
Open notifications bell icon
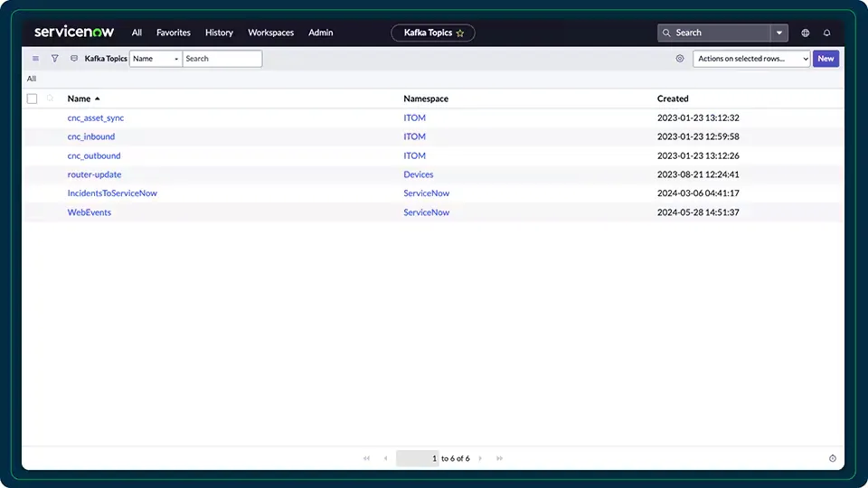pos(827,33)
